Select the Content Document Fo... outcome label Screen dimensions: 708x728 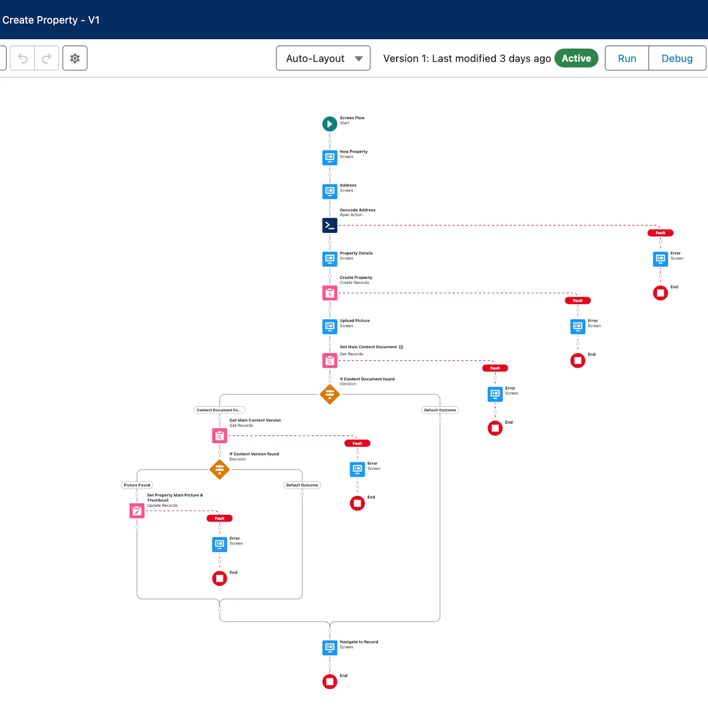(219, 410)
